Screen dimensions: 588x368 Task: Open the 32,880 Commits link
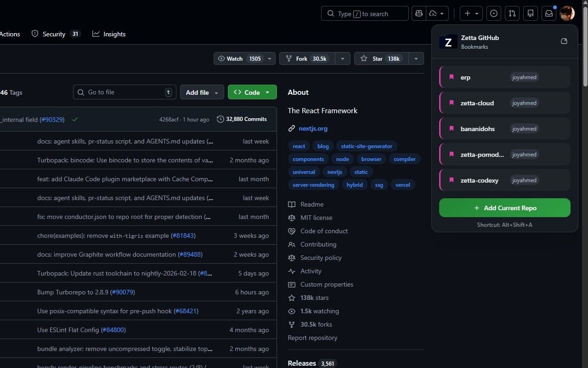point(242,119)
